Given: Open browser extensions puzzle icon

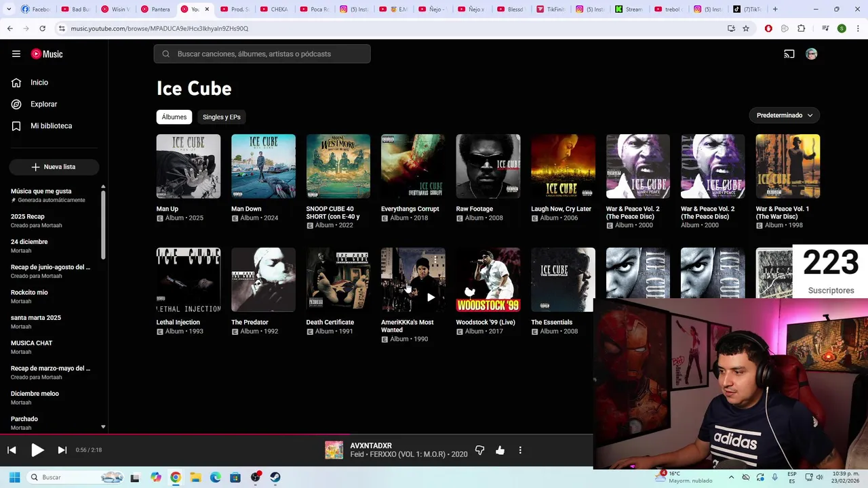Looking at the screenshot, I should tap(802, 28).
